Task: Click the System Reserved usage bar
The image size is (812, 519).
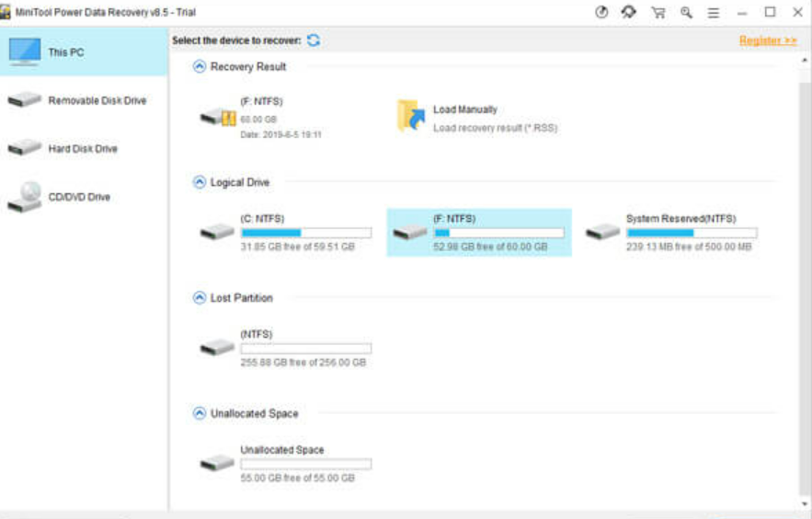Action: [x=692, y=233]
